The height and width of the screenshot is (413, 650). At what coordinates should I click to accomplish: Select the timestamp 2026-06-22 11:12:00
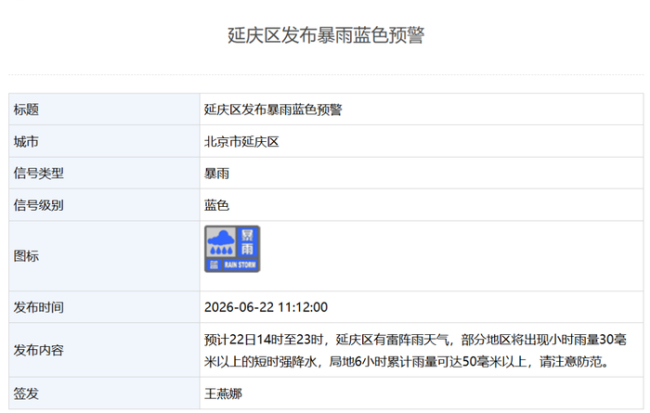266,307
